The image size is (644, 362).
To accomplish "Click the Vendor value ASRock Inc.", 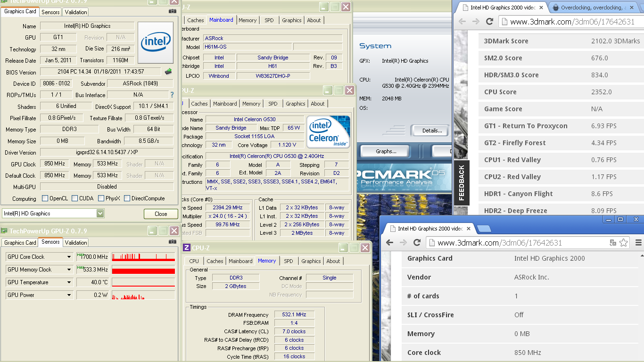I will coord(532,277).
